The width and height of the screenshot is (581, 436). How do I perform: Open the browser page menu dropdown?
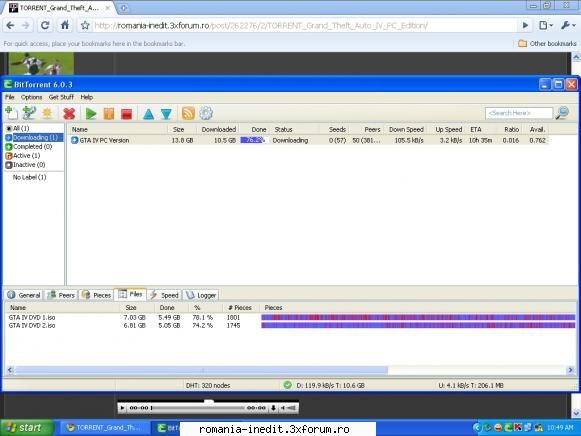point(546,25)
